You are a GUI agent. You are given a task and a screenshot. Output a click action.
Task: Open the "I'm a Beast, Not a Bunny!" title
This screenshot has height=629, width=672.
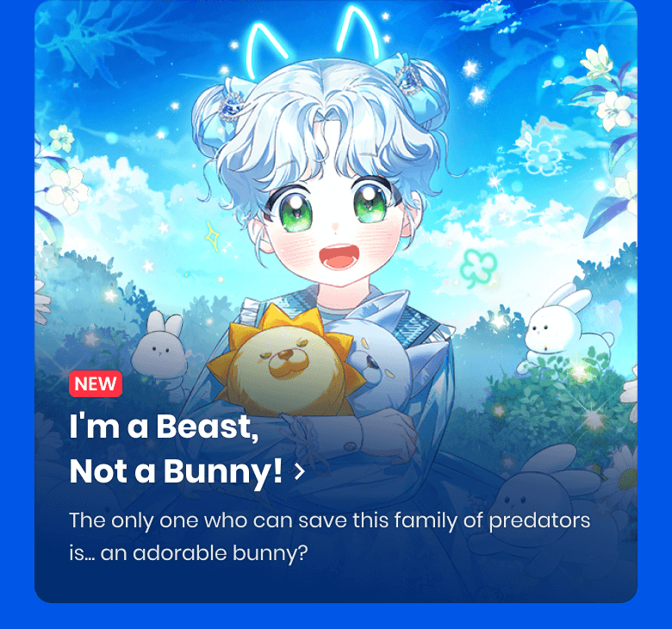click(x=176, y=449)
